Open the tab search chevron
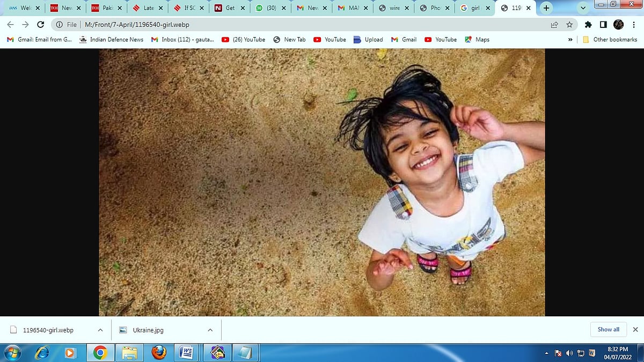The height and width of the screenshot is (362, 644). pos(584,8)
